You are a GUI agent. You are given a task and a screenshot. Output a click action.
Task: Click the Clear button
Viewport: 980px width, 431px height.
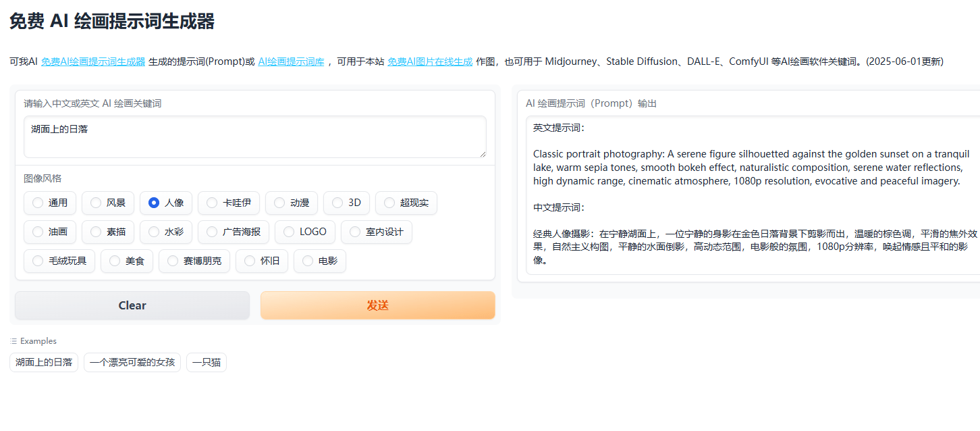click(x=132, y=305)
